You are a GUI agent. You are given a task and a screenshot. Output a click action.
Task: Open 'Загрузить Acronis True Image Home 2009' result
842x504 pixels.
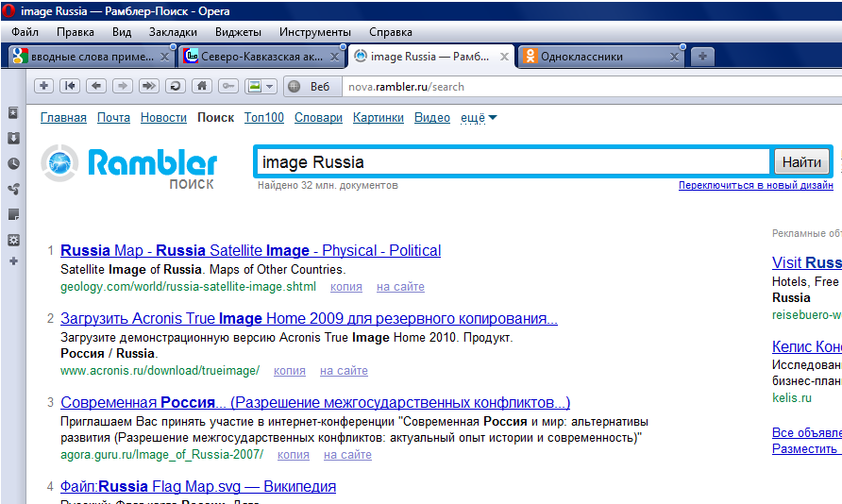tap(309, 319)
